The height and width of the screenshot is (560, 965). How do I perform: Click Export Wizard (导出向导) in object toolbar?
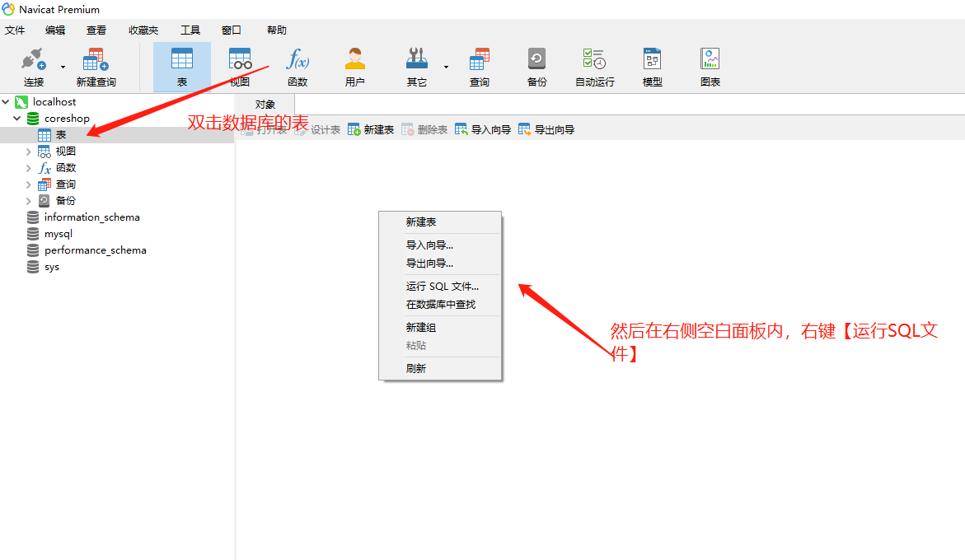click(546, 129)
